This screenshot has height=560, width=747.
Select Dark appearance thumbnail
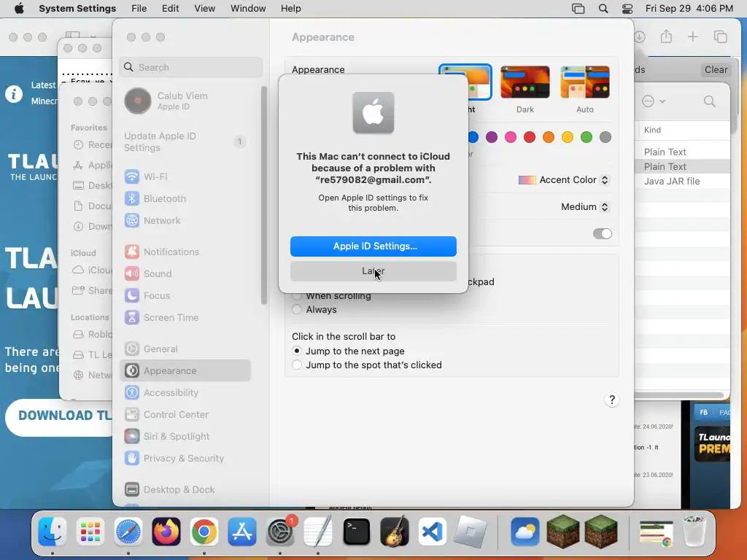coord(525,82)
